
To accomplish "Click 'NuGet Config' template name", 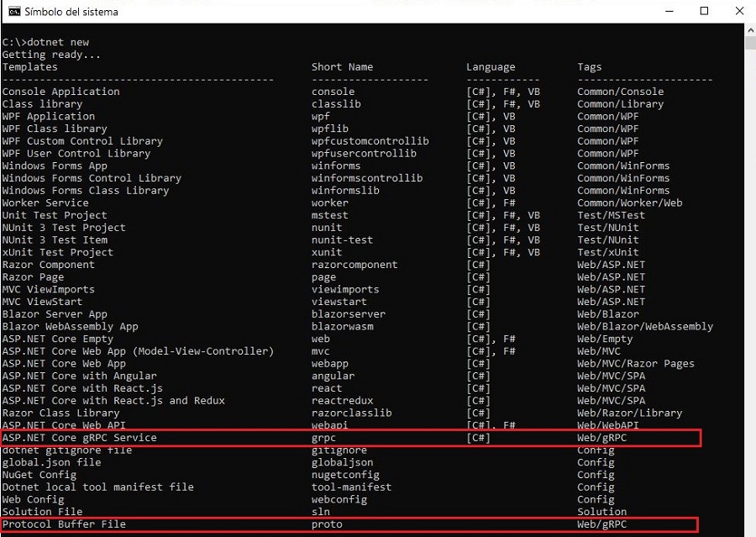I will coord(39,475).
